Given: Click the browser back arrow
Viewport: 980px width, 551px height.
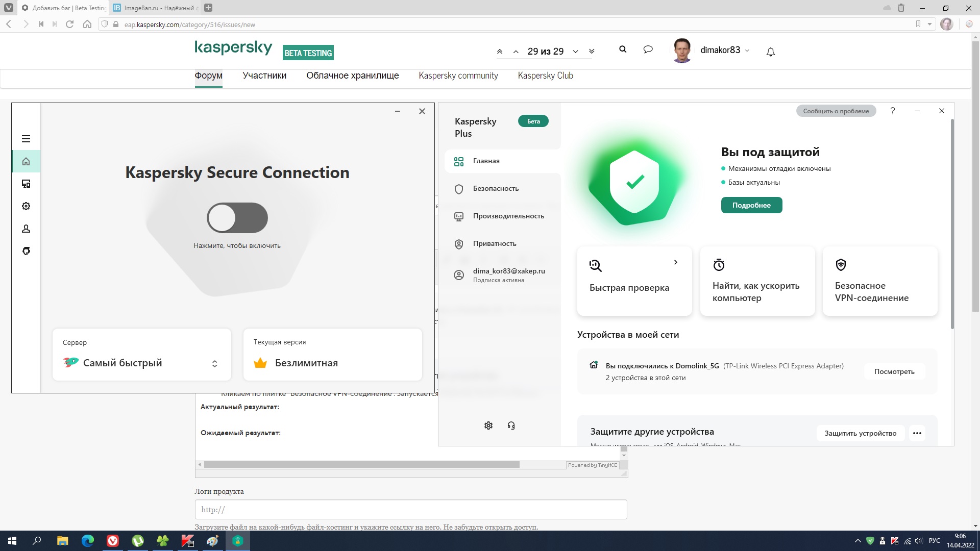Looking at the screenshot, I should coord(8,24).
